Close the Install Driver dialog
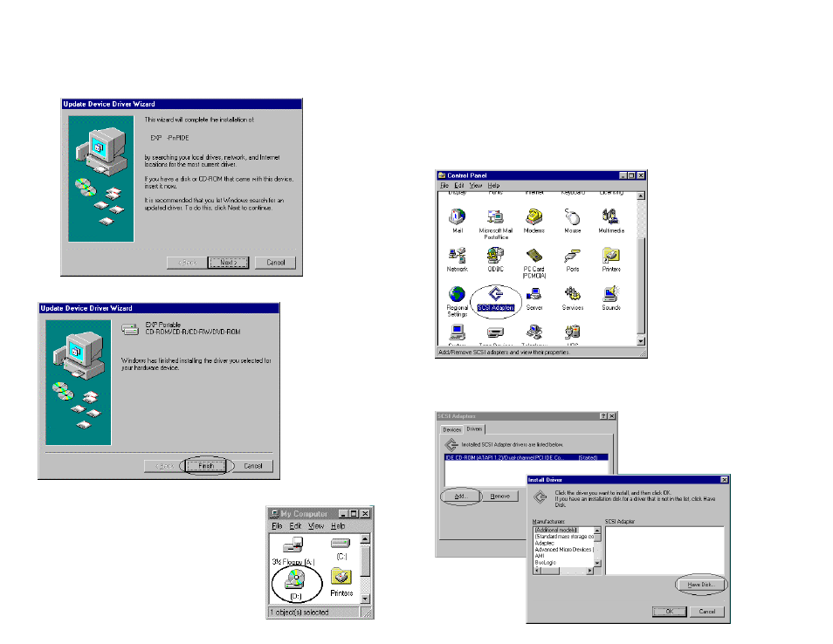 coord(724,480)
